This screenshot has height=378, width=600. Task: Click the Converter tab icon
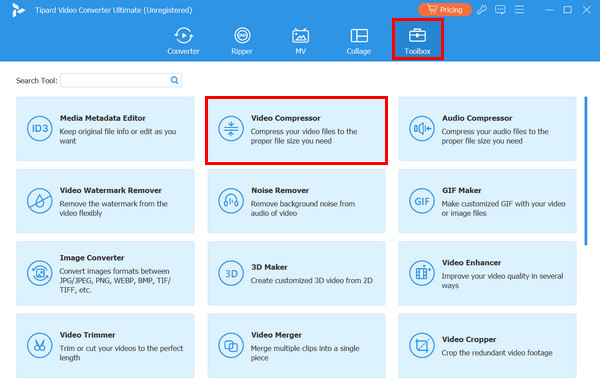click(x=183, y=36)
